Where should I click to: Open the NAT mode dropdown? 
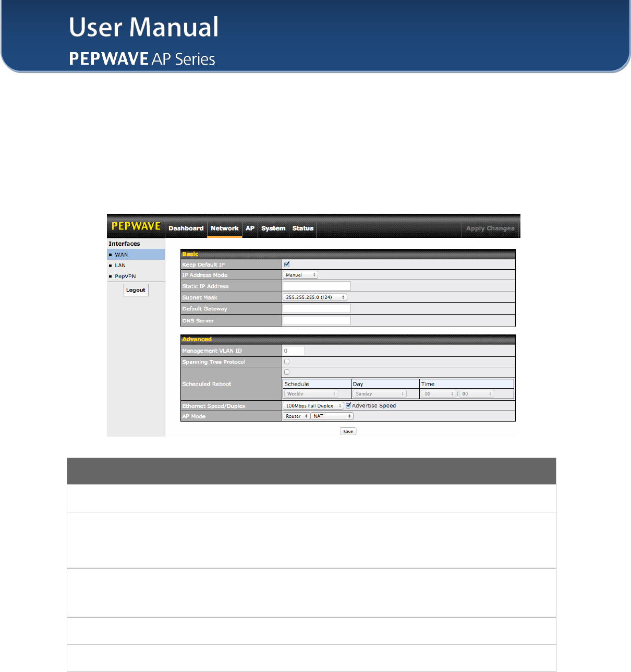(332, 416)
